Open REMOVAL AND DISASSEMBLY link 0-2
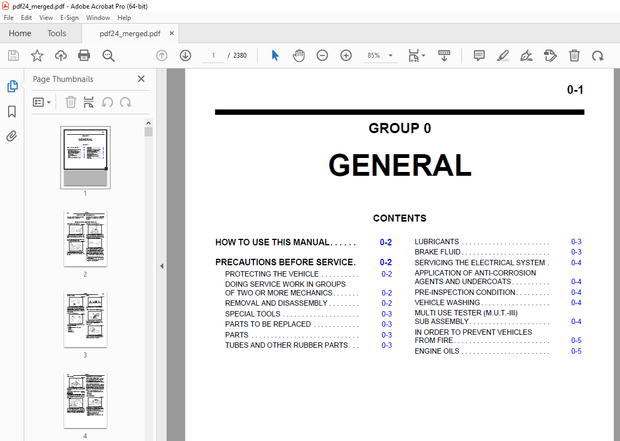Image resolution: width=620 pixels, height=441 pixels. 387,303
